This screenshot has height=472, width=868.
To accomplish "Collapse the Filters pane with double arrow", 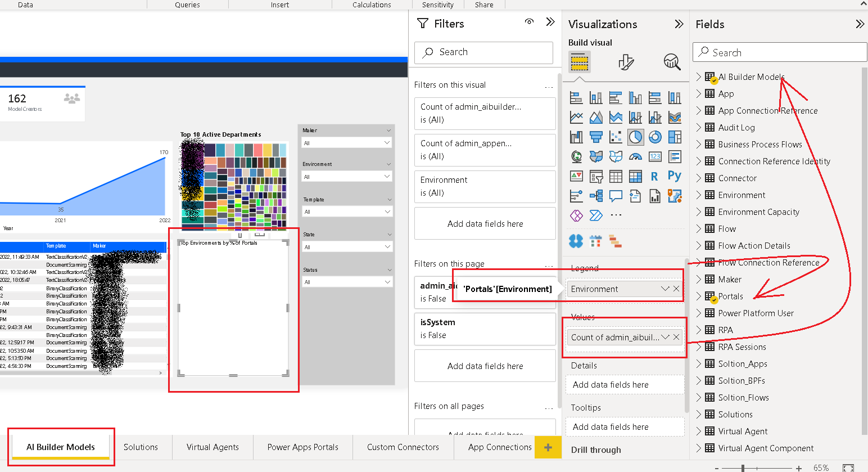I will [550, 22].
